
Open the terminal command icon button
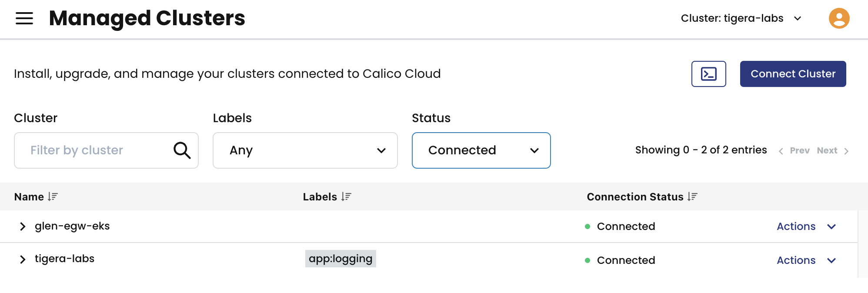pos(708,74)
